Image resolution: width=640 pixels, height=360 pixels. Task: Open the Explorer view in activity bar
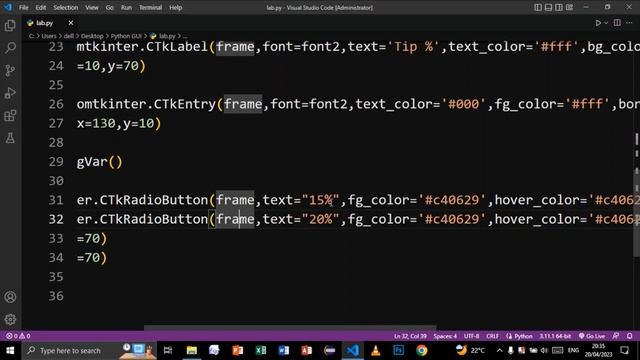coord(10,25)
